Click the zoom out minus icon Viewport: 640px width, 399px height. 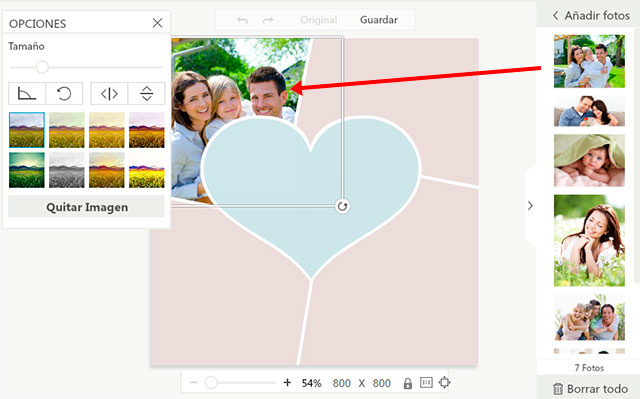(x=193, y=383)
